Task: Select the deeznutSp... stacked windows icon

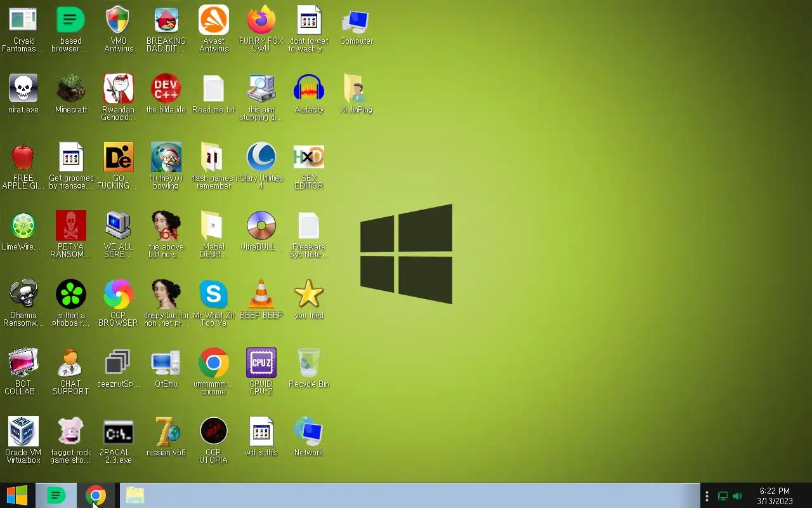Action: pos(119,363)
